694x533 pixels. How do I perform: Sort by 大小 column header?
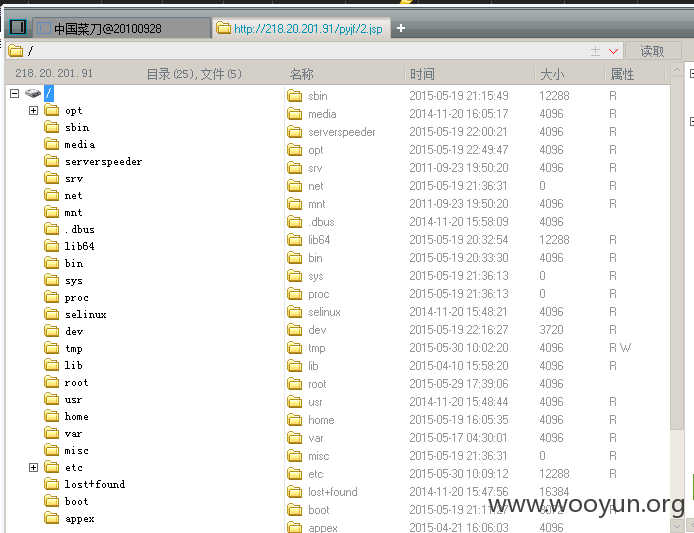click(552, 74)
